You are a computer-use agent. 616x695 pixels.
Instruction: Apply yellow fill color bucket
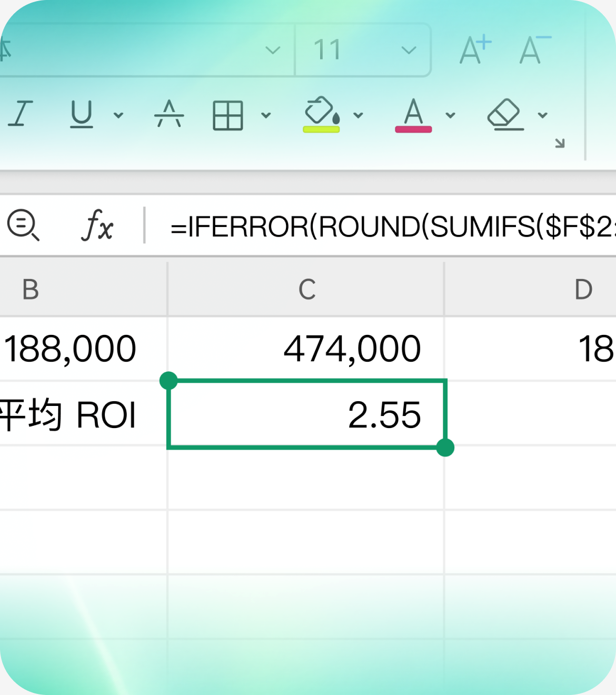point(322,114)
